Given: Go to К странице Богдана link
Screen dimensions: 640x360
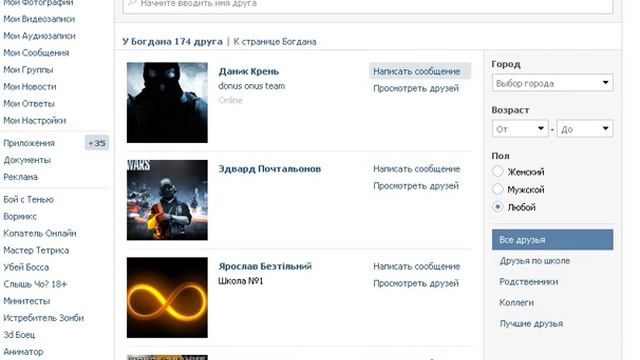Looking at the screenshot, I should coord(275,42).
